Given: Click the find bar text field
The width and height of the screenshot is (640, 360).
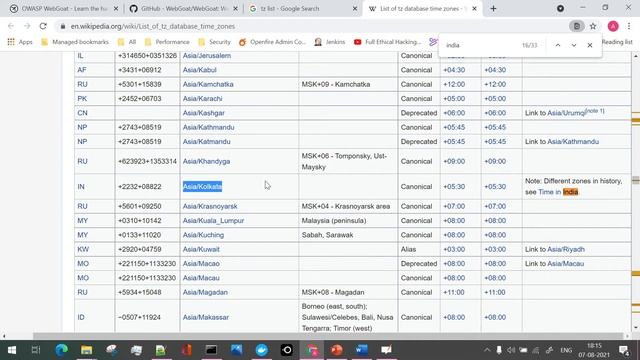Looking at the screenshot, I should (x=482, y=45).
